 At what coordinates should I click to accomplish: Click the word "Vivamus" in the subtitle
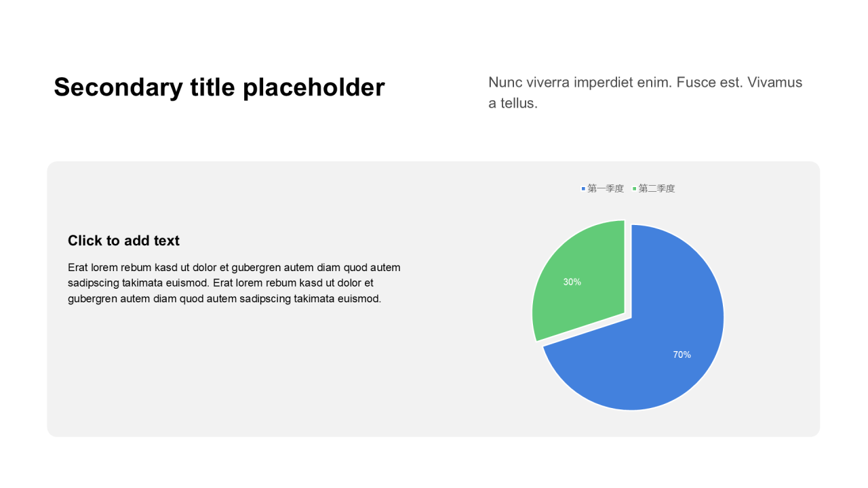[x=775, y=83]
